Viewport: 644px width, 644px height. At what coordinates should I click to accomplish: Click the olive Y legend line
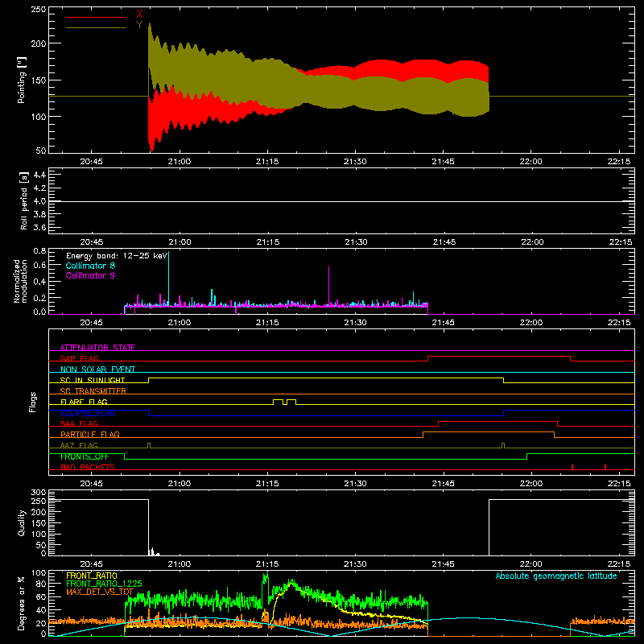(96, 27)
